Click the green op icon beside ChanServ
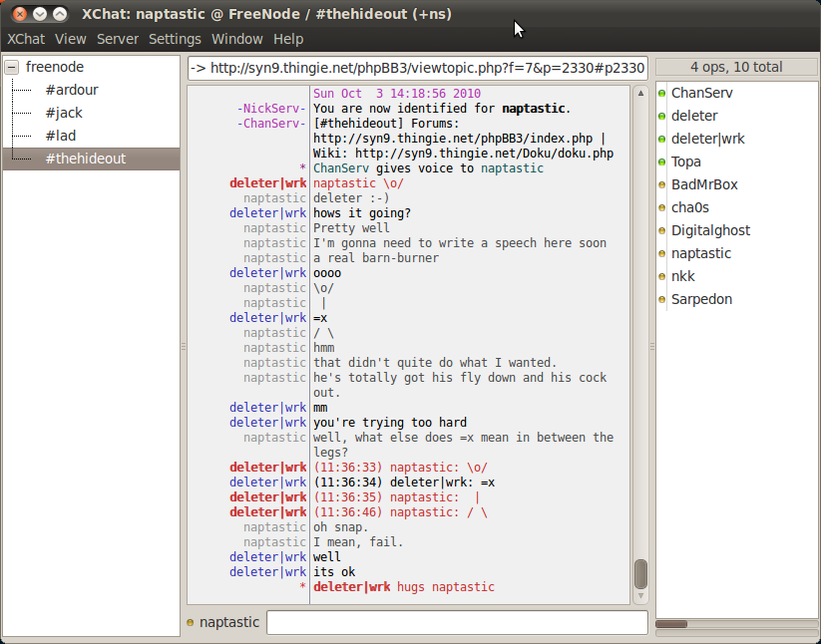 (662, 93)
